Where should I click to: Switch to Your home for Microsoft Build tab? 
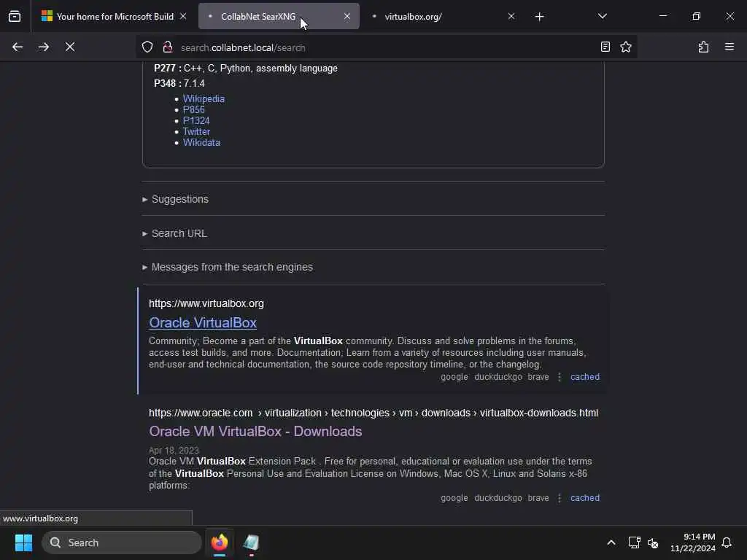[115, 17]
